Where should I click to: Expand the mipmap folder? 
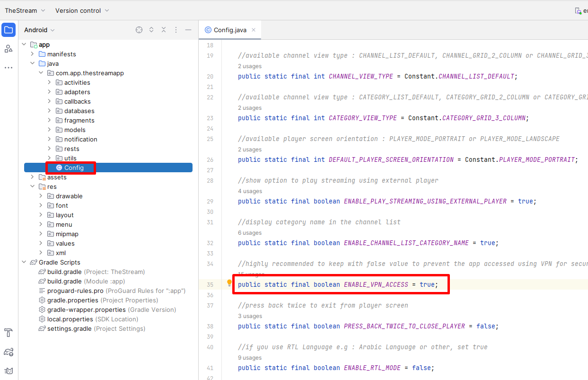[x=41, y=234]
